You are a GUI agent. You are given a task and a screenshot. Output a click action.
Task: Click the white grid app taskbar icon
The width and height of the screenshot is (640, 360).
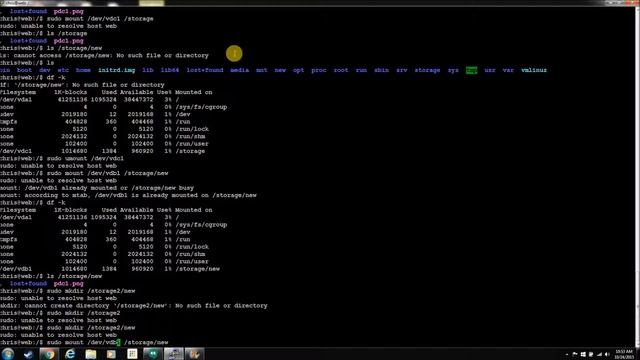click(132, 354)
